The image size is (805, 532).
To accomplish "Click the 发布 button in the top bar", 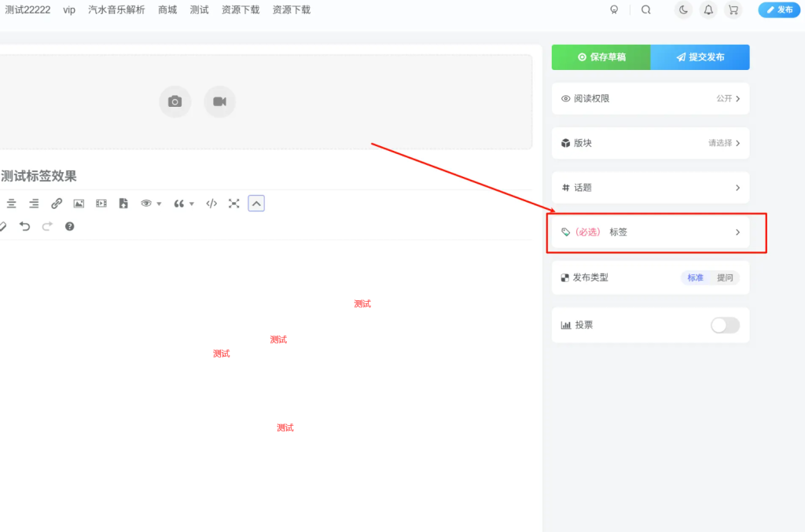I will pos(779,9).
